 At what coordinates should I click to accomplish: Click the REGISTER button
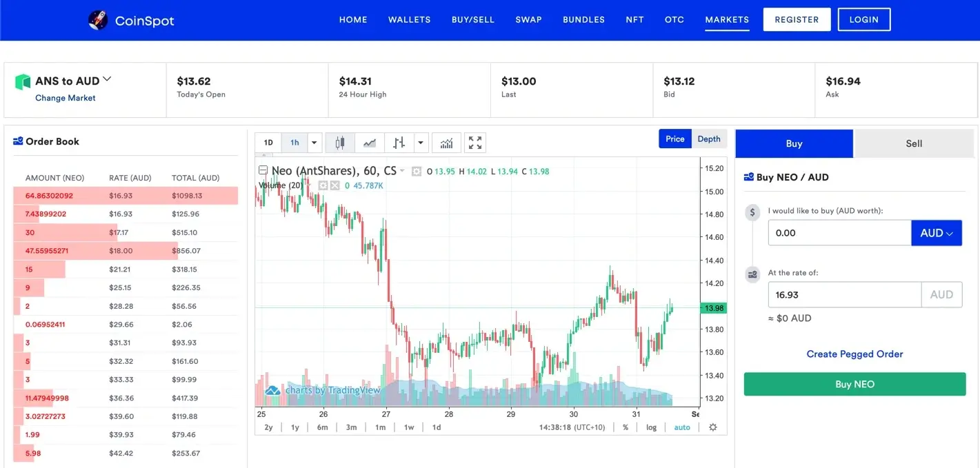797,19
